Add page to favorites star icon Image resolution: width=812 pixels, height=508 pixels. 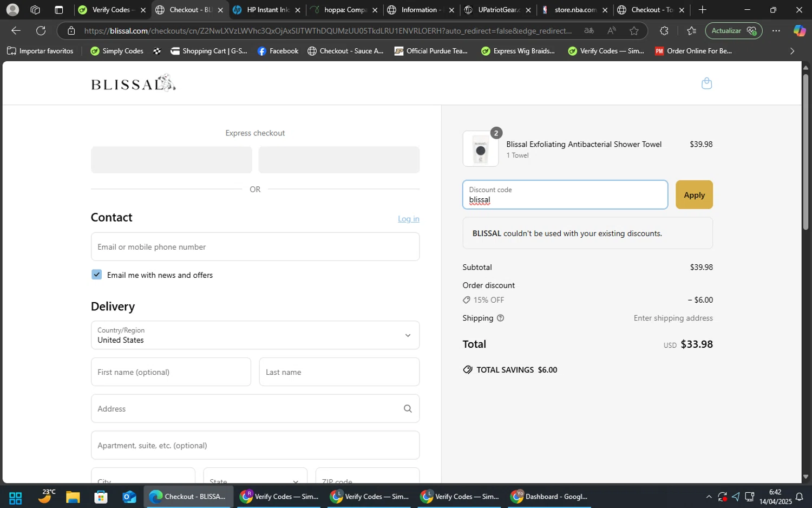[634, 31]
